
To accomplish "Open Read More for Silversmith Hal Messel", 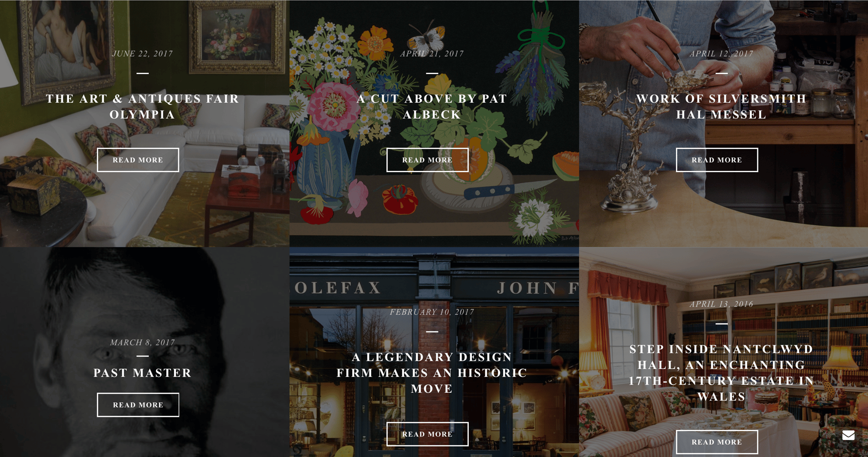I will tap(717, 160).
